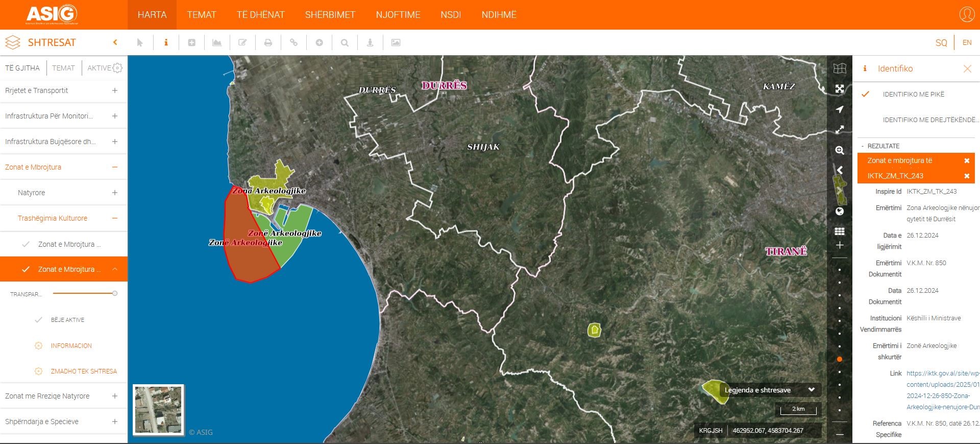Click INFORMACION for the layer
Screen dimensions: 980x444
pyautogui.click(x=71, y=346)
